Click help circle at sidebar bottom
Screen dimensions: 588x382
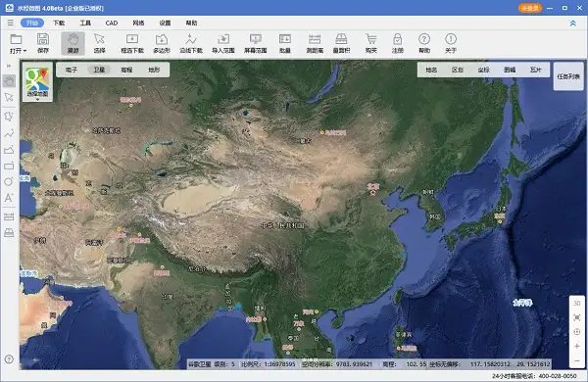click(9, 359)
